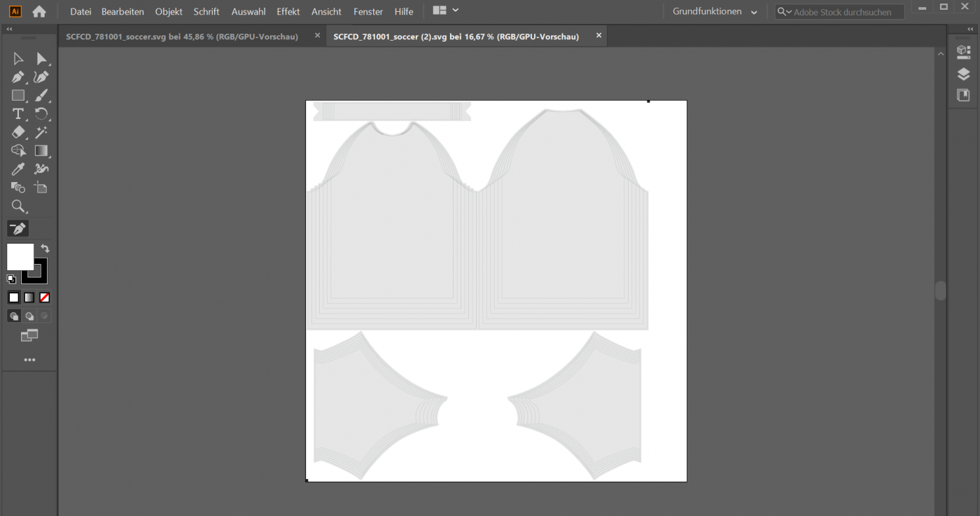Image resolution: width=980 pixels, height=516 pixels.
Task: Select the Zoom magnifier tool
Action: click(x=18, y=206)
